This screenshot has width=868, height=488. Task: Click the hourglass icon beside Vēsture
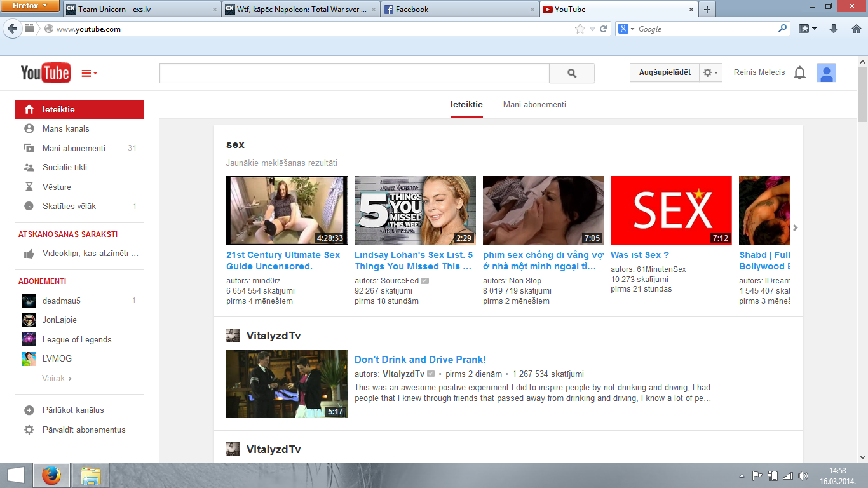29,187
